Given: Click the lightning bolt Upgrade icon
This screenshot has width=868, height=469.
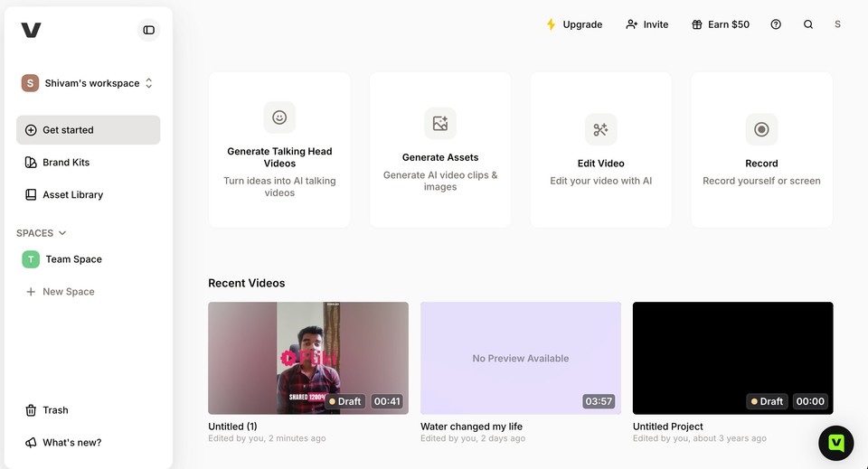Looking at the screenshot, I should coord(551,24).
